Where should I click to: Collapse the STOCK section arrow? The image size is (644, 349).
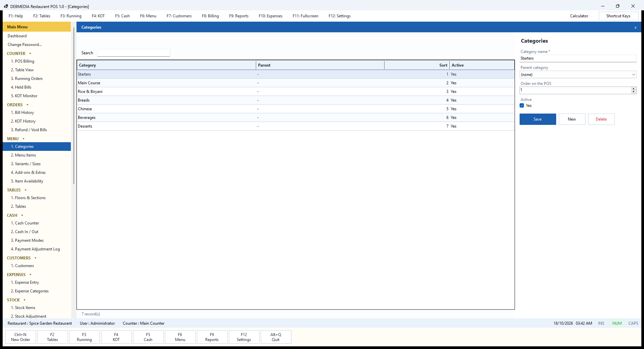point(25,300)
